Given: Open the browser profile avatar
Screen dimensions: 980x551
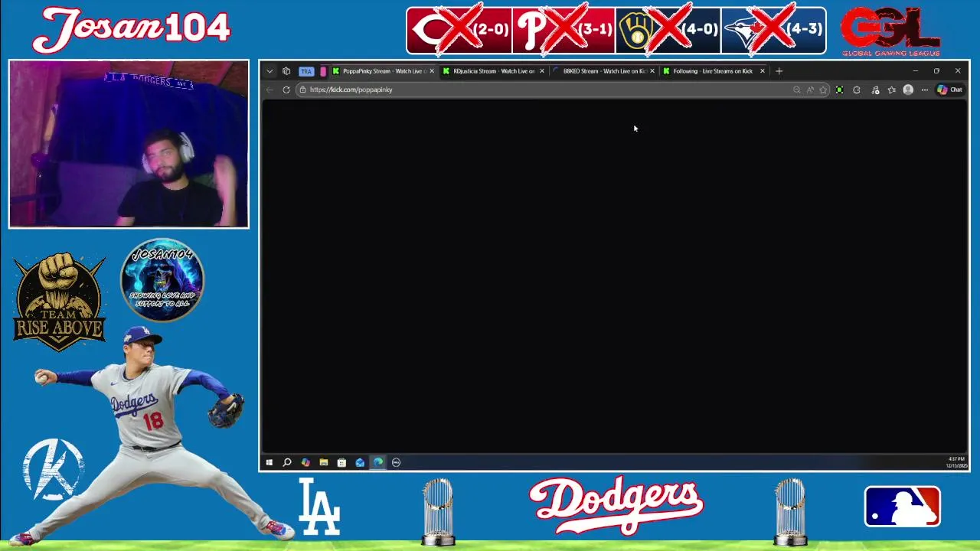Looking at the screenshot, I should [x=908, y=90].
